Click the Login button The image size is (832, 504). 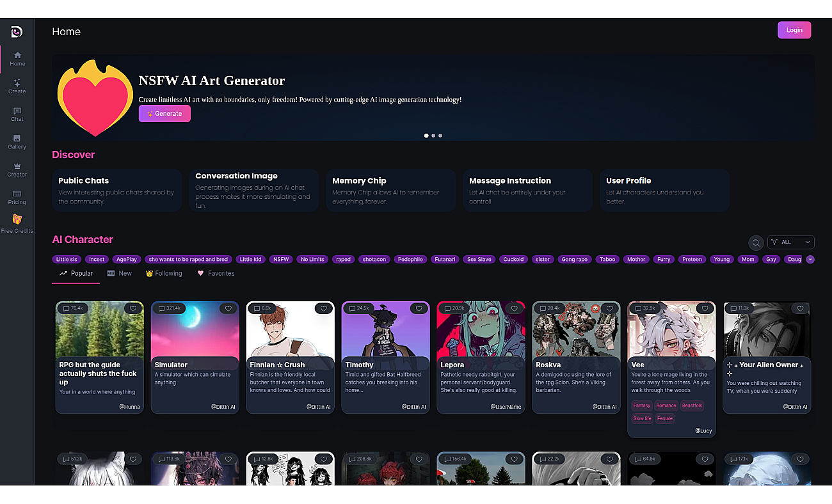(794, 30)
